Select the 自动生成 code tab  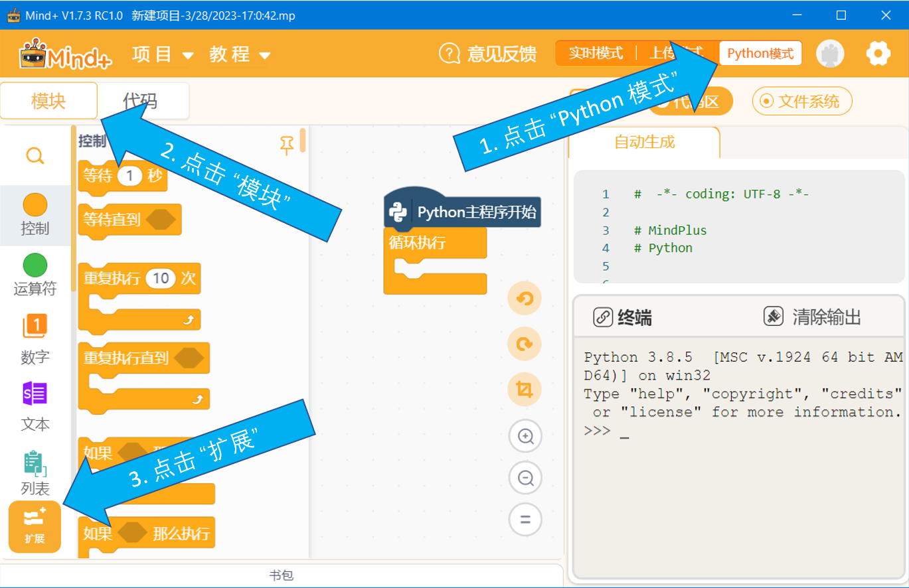pos(644,141)
